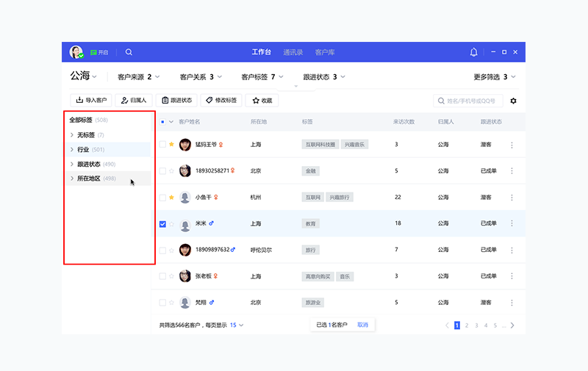Click the green 开启 status icon
588x371 pixels.
tap(93, 52)
